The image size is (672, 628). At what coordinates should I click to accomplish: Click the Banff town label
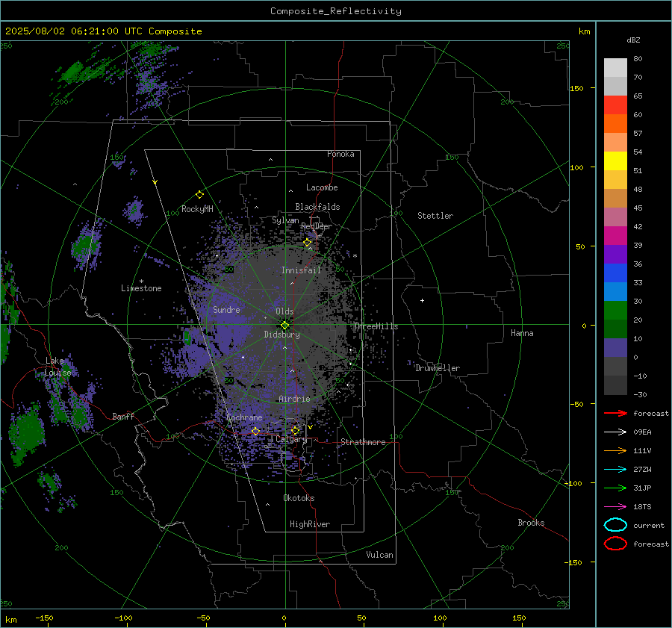(123, 416)
